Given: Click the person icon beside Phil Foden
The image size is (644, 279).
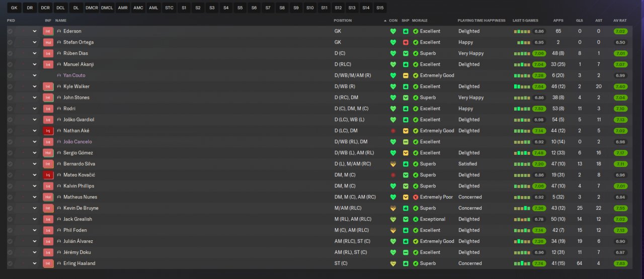Looking at the screenshot, I should click(59, 230).
